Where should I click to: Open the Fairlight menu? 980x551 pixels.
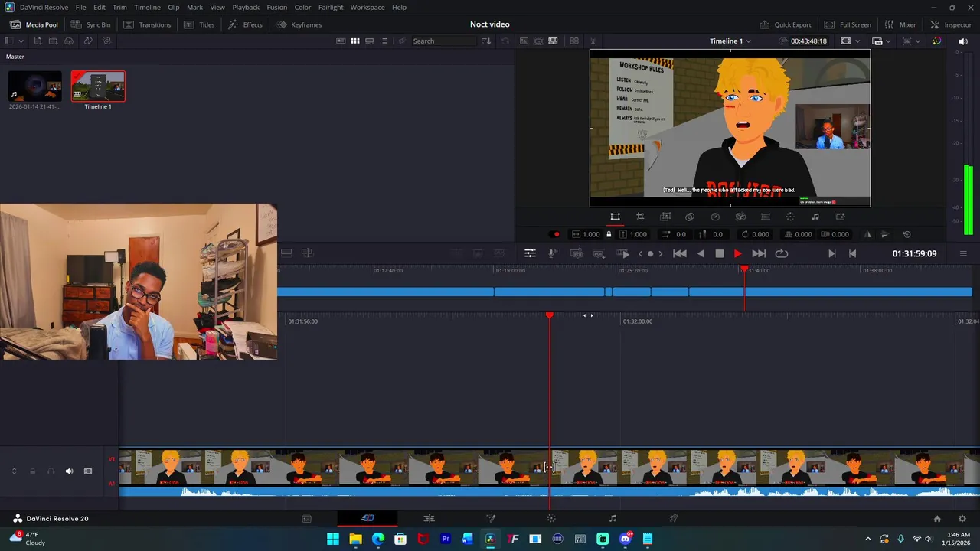(331, 7)
